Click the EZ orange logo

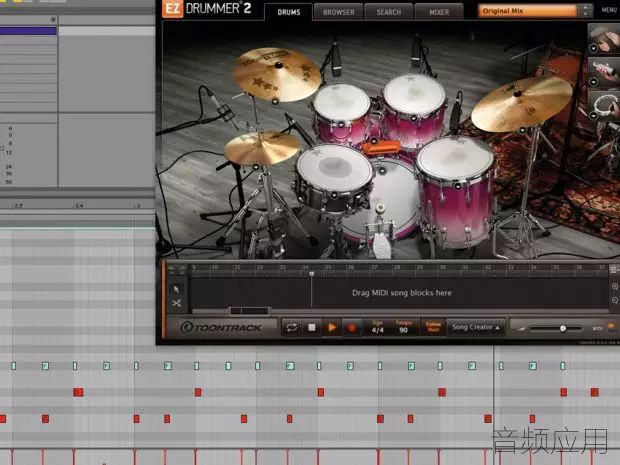click(x=172, y=9)
